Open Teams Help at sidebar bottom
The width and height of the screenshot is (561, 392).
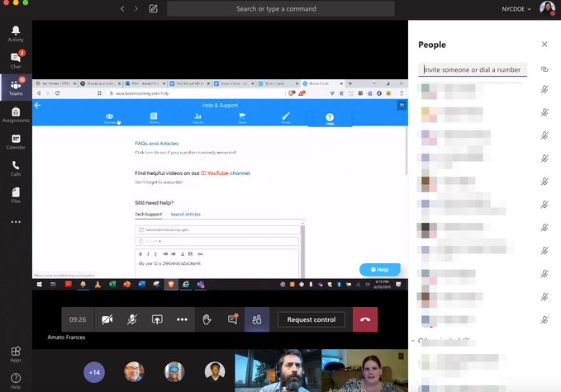pos(16,381)
